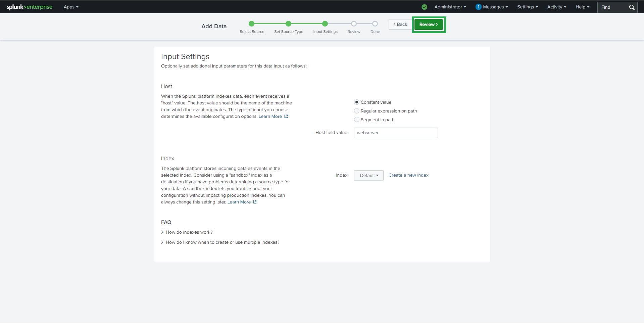Click the 'Host field value' label
Image resolution: width=644 pixels, height=323 pixels.
331,133
